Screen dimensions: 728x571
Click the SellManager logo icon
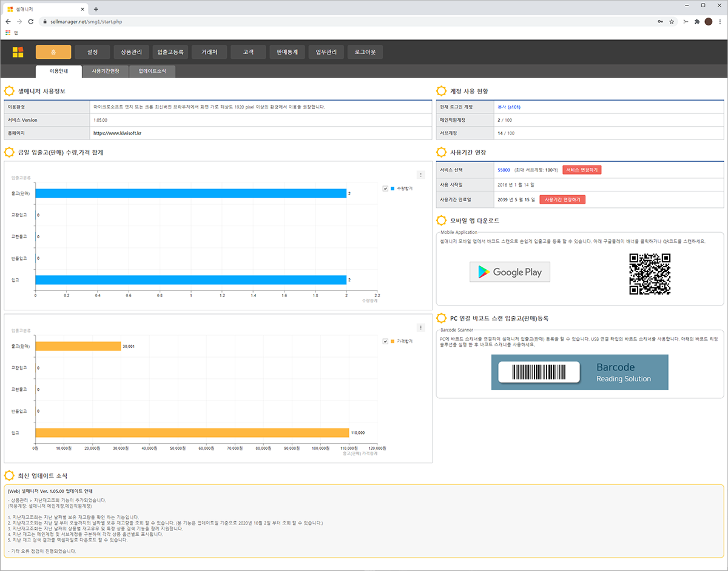18,52
